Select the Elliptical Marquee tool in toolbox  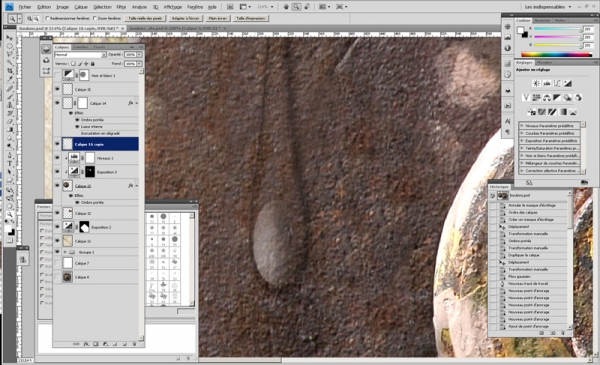[x=10, y=46]
